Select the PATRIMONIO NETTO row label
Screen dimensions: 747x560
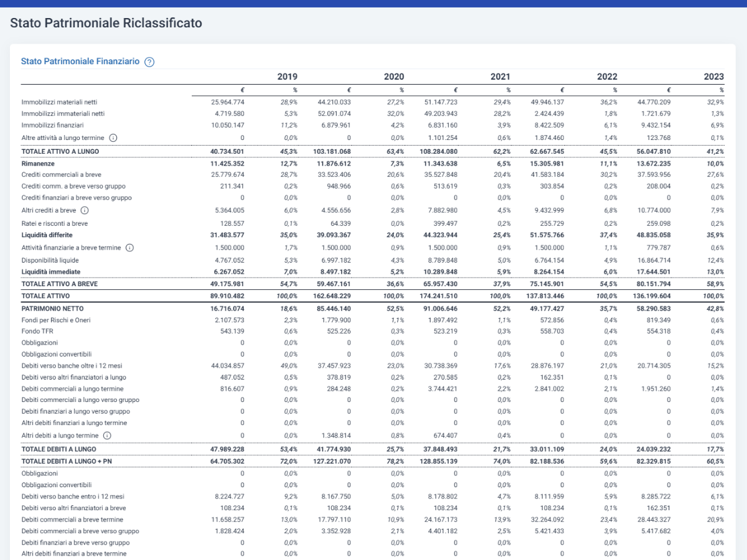(x=52, y=308)
